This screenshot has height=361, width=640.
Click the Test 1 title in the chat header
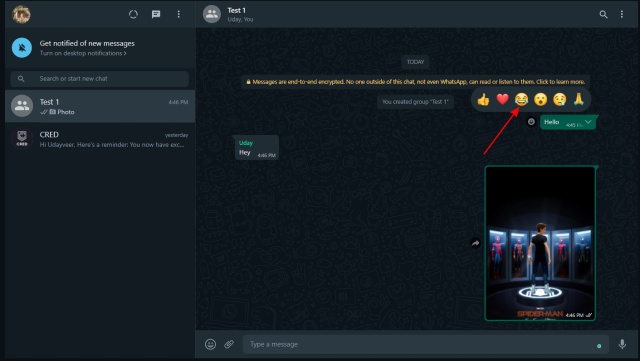[x=236, y=10]
